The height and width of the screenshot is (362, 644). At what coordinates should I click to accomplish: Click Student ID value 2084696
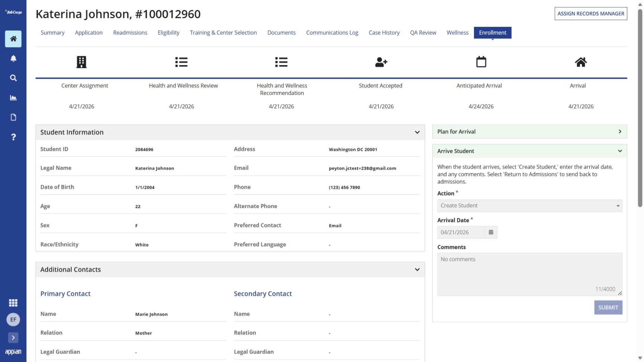point(144,150)
